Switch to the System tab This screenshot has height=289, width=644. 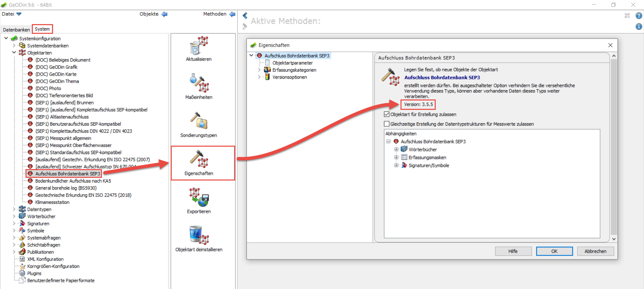pyautogui.click(x=42, y=29)
